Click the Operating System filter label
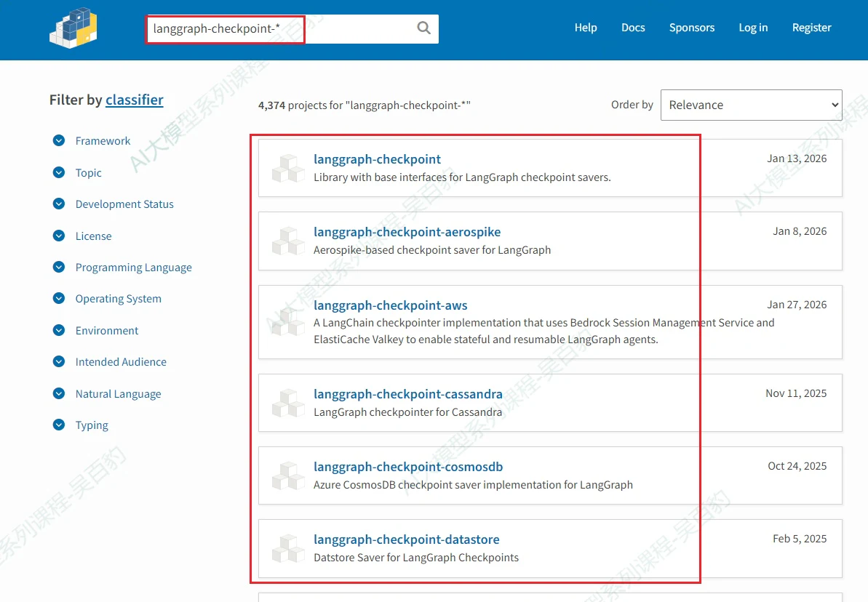868x602 pixels. pos(119,299)
